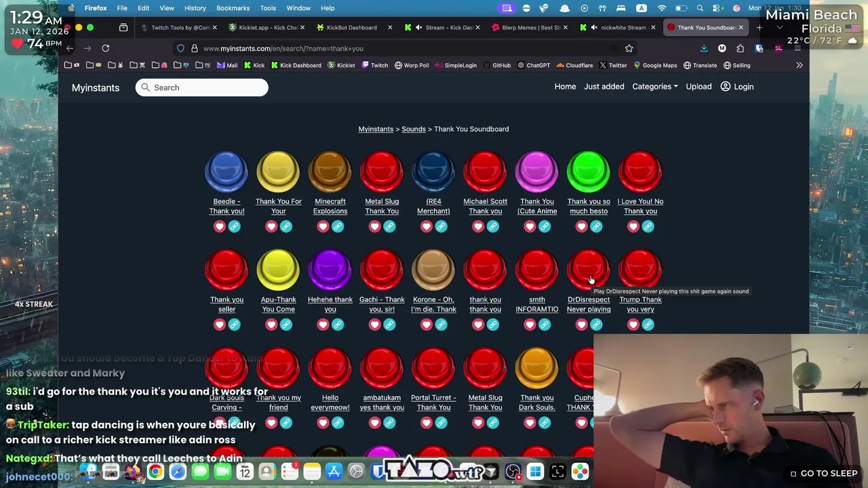
Task: Click the GO TO SLEEP overlay button
Action: click(x=823, y=474)
